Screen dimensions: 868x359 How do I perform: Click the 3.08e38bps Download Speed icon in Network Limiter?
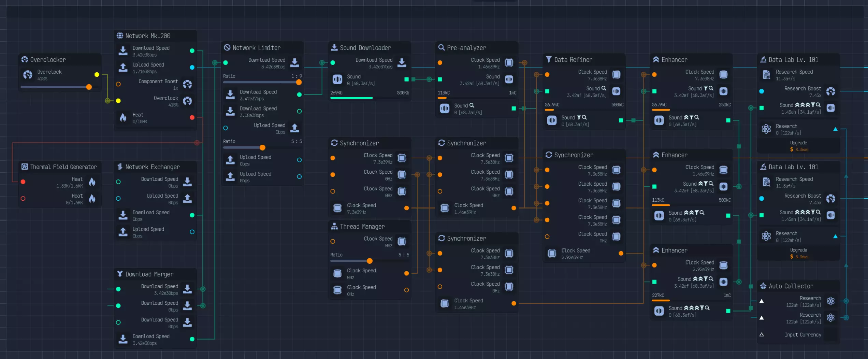230,112
